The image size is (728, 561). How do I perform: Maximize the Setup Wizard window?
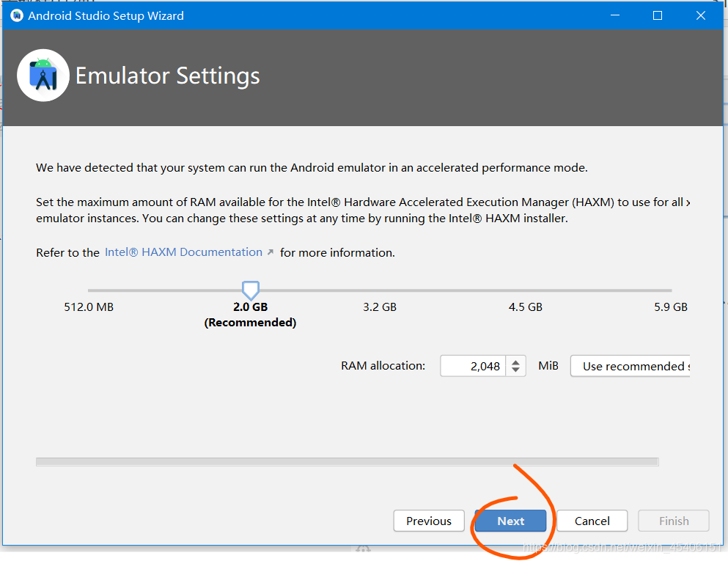pos(658,15)
